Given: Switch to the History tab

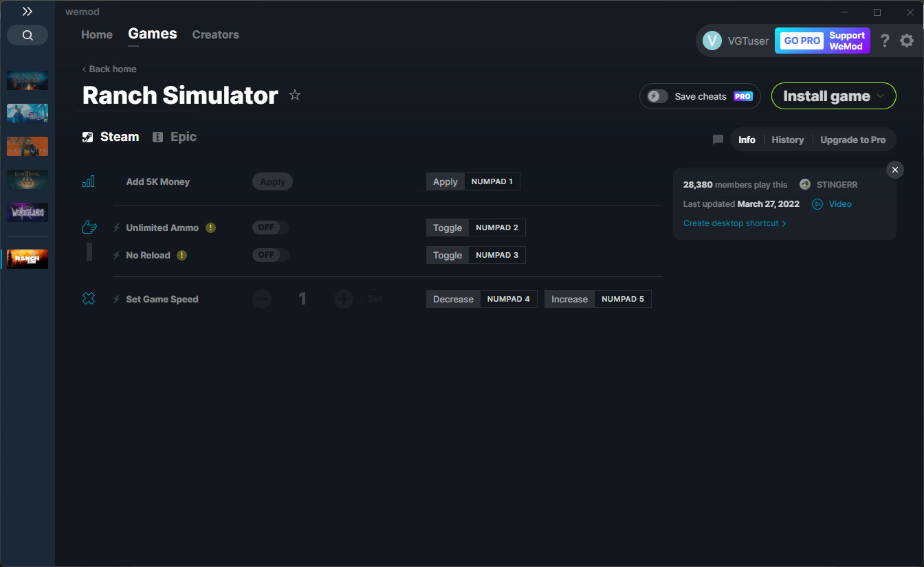Looking at the screenshot, I should [x=788, y=140].
